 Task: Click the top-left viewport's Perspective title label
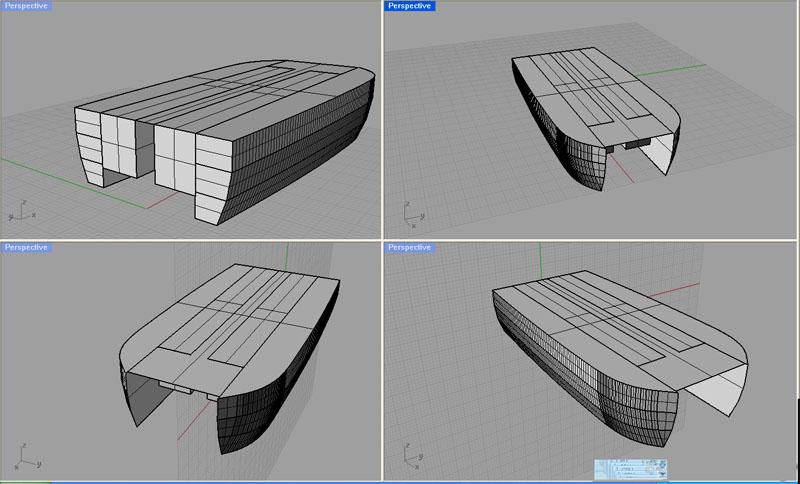(x=25, y=6)
